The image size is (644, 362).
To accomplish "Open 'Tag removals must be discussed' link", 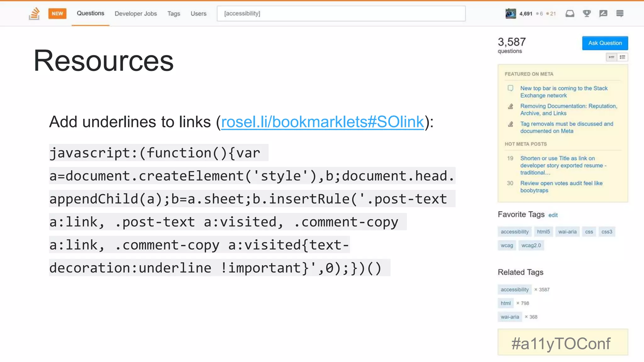I will point(567,128).
